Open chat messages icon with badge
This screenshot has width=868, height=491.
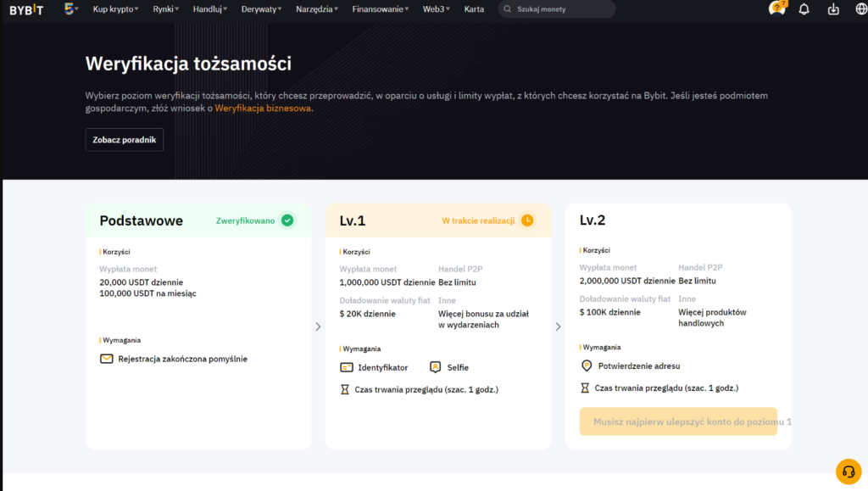click(x=776, y=9)
